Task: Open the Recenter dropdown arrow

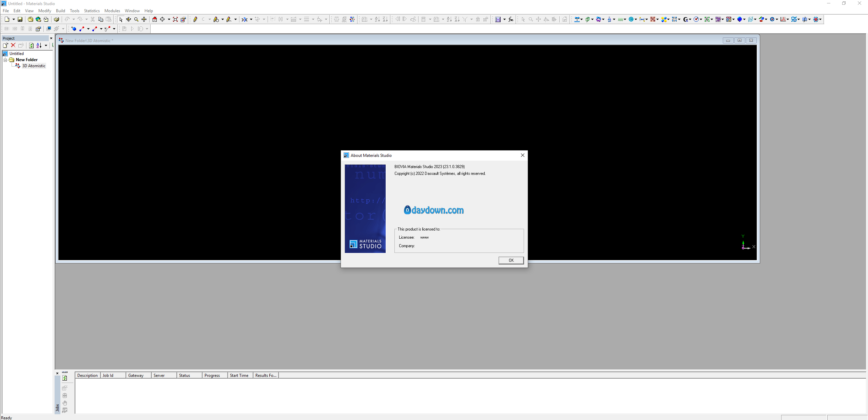Action: (x=169, y=19)
